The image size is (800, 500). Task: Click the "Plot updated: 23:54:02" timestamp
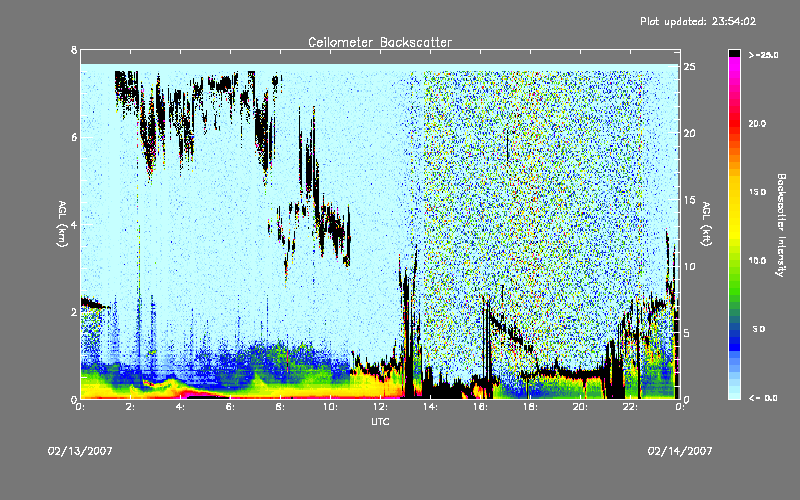point(698,21)
